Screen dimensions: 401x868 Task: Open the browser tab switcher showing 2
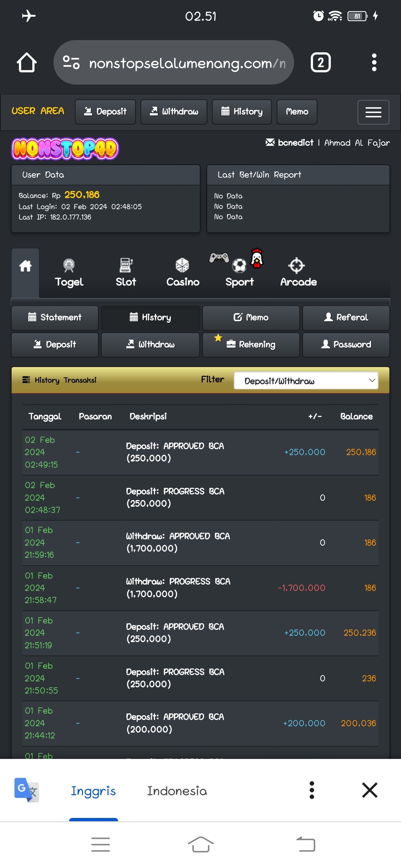pos(320,62)
